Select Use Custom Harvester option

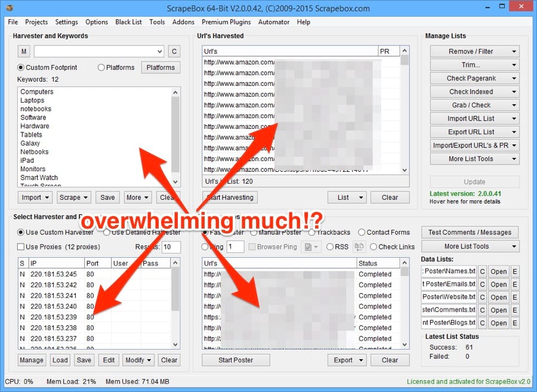(21, 233)
